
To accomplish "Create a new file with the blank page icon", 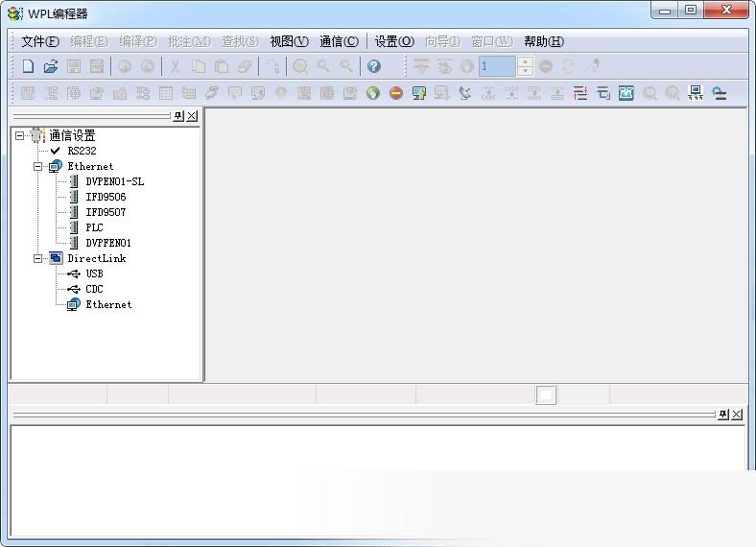I will point(28,66).
